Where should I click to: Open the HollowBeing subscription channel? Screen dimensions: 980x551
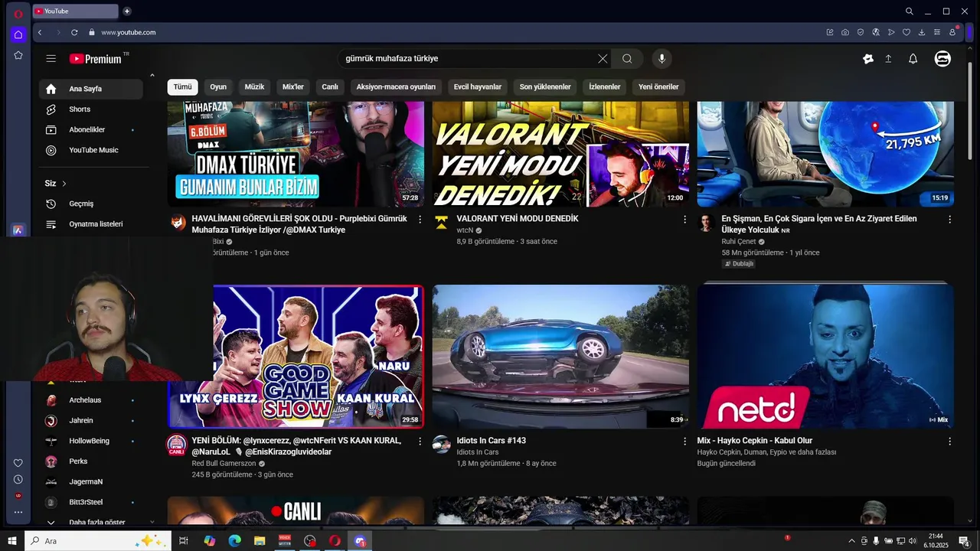click(x=91, y=441)
